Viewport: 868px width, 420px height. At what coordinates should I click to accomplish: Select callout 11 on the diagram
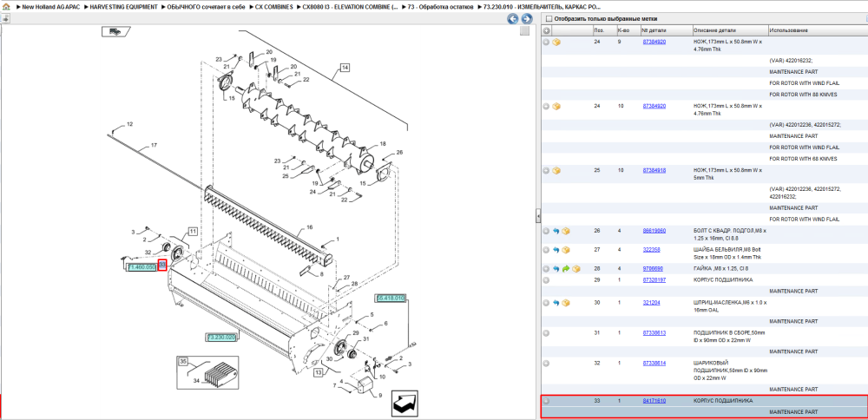(x=193, y=231)
